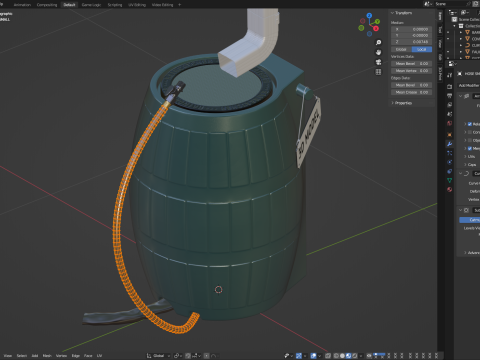Open the Tool properties tab icon
This screenshot has width=480, height=360.
[x=450, y=75]
